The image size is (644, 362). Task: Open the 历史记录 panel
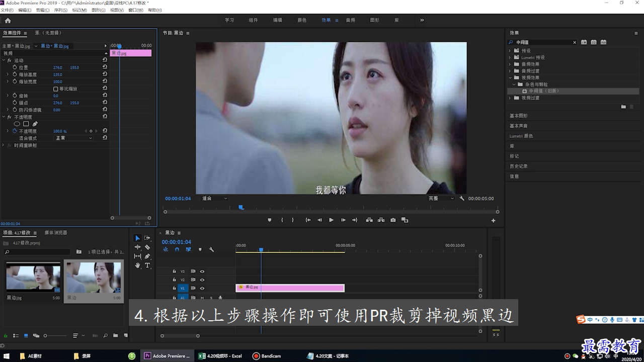(519, 166)
